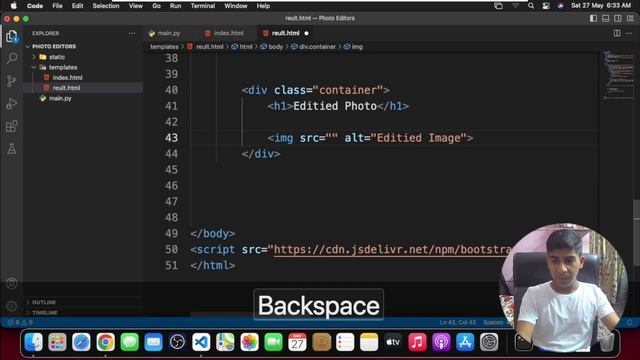The image size is (640, 360).
Task: Click the jsdelivr bootstrap script URL
Action: tap(392, 250)
